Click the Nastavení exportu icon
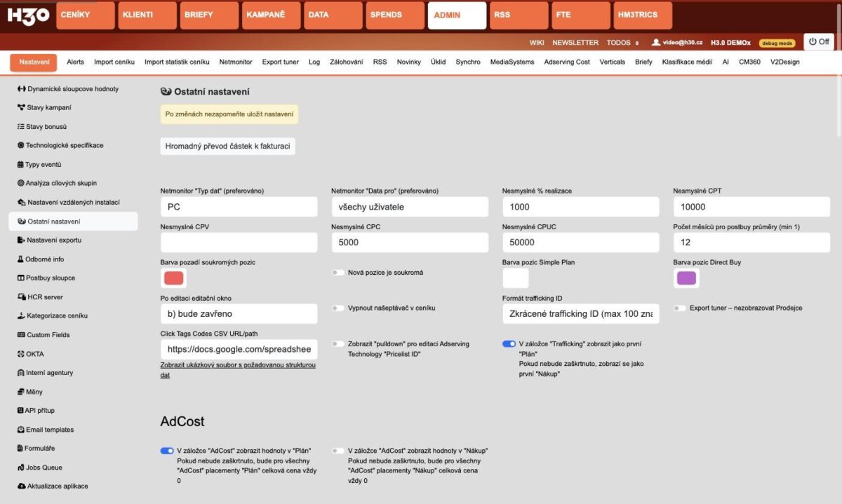Viewport: 842px width, 504px height. [21, 240]
